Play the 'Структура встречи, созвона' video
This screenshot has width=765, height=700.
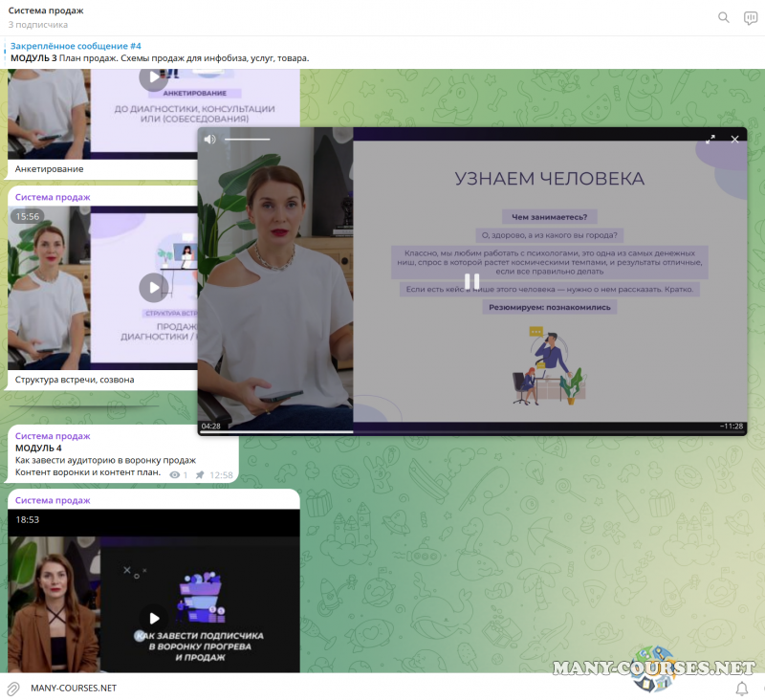coord(153,287)
